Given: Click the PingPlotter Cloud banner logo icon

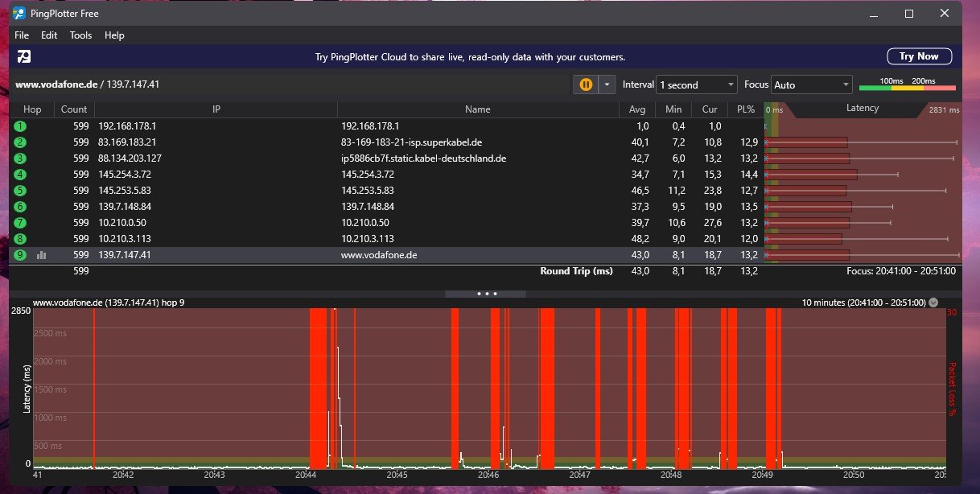Looking at the screenshot, I should [x=24, y=56].
